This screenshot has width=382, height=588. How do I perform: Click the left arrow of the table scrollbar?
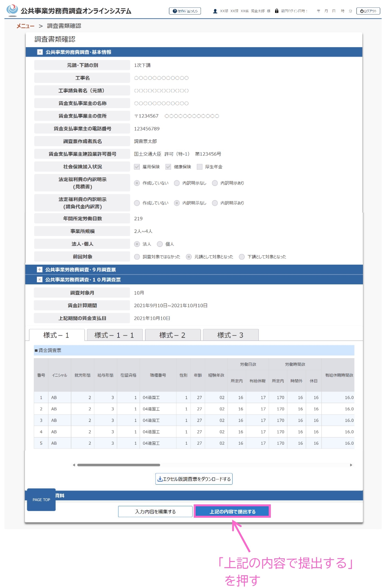tap(74, 465)
